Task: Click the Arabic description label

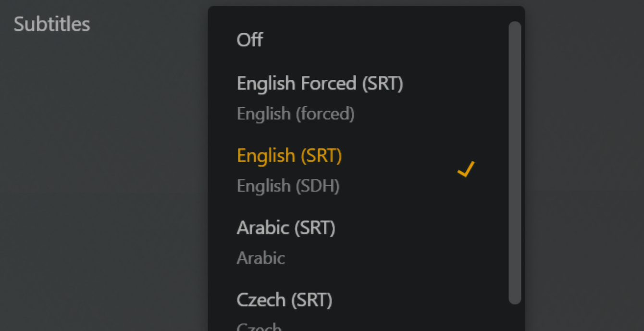Action: (261, 258)
